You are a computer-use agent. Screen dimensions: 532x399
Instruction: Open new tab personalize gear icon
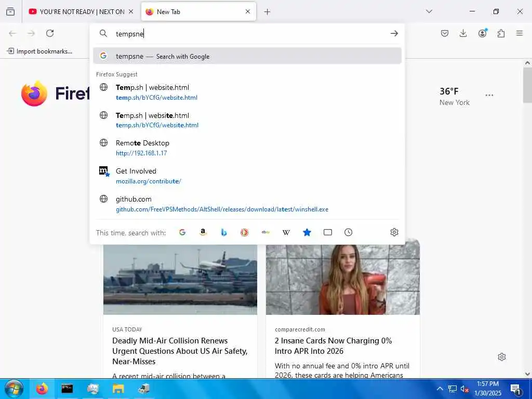502,357
